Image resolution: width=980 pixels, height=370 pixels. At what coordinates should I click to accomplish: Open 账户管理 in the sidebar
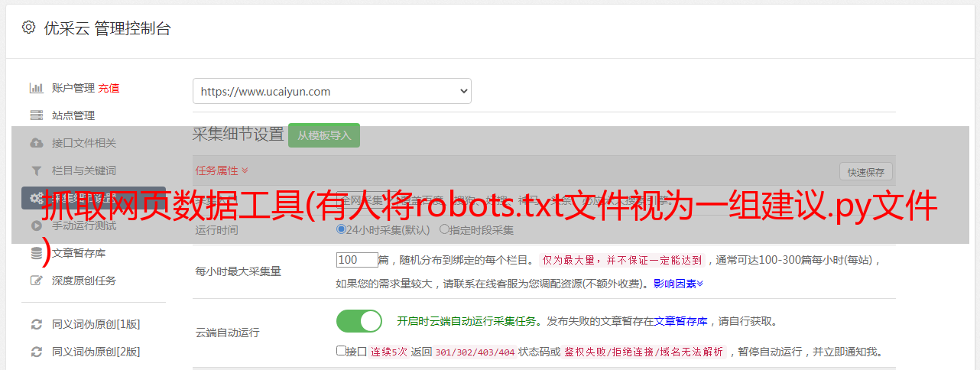pos(73,88)
